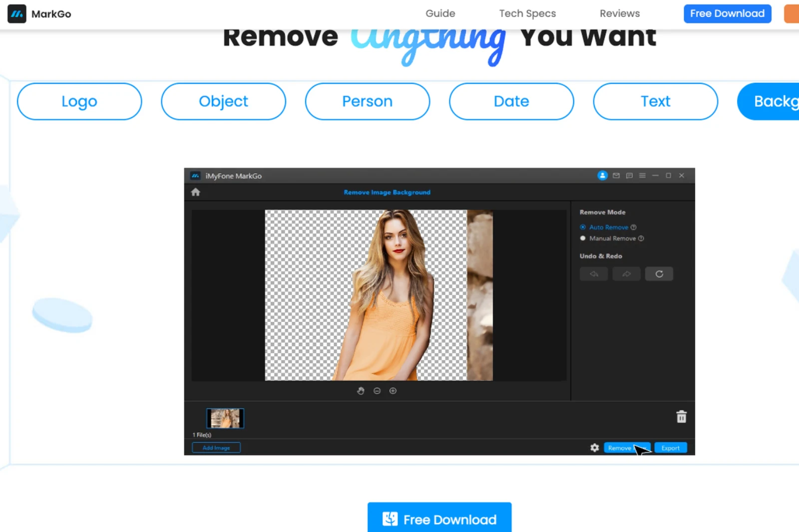Image resolution: width=799 pixels, height=532 pixels.
Task: Click the undo arrow button
Action: click(x=594, y=274)
